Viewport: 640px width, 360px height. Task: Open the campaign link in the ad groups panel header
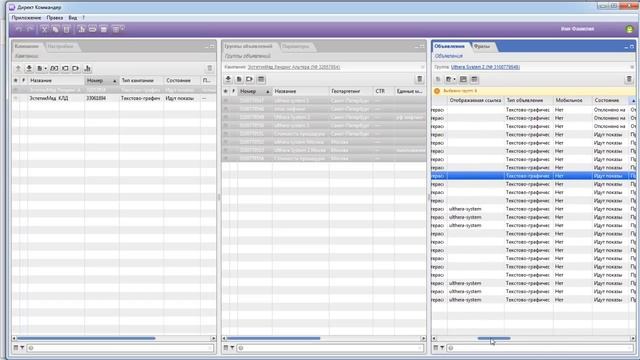coord(294,67)
